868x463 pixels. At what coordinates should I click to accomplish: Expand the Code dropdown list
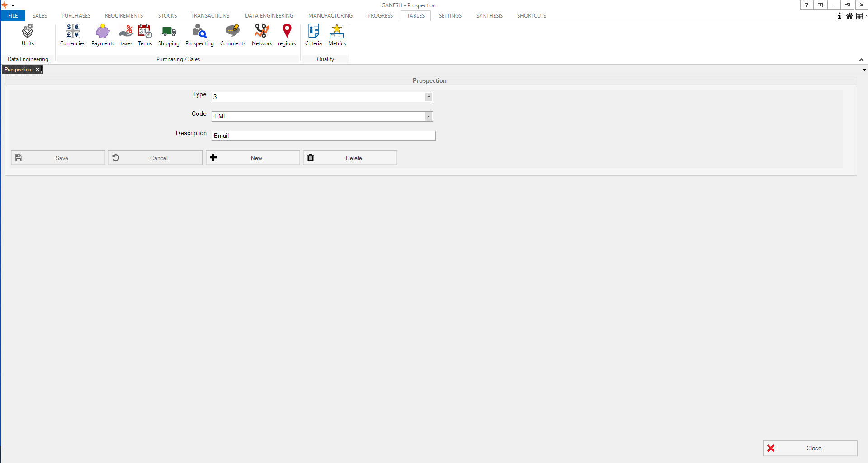pos(428,117)
